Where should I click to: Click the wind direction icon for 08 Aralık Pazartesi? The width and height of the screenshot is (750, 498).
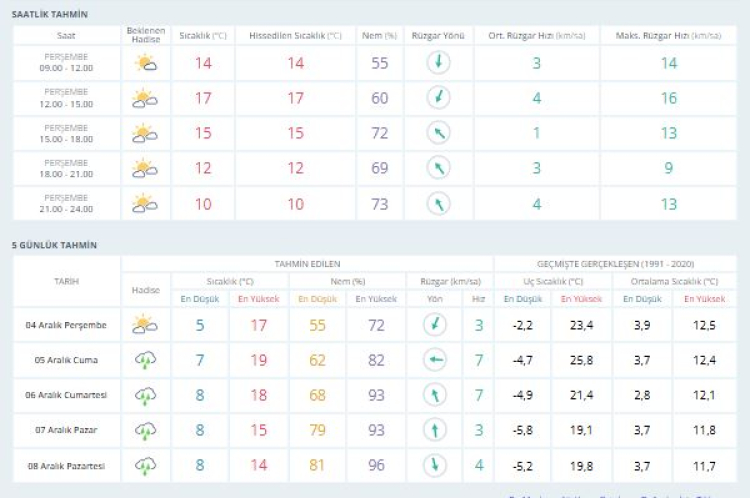[435, 465]
